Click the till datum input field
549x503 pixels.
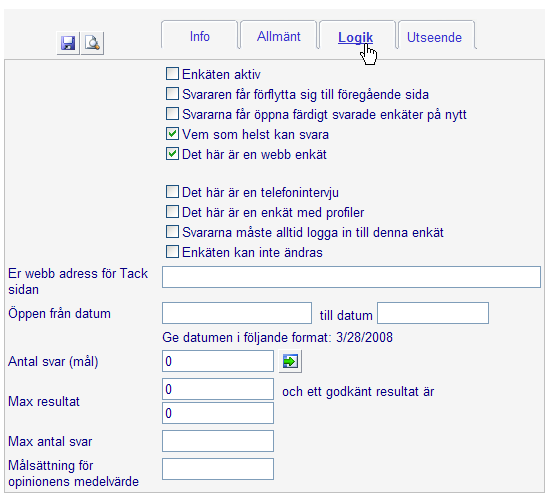[x=433, y=313]
